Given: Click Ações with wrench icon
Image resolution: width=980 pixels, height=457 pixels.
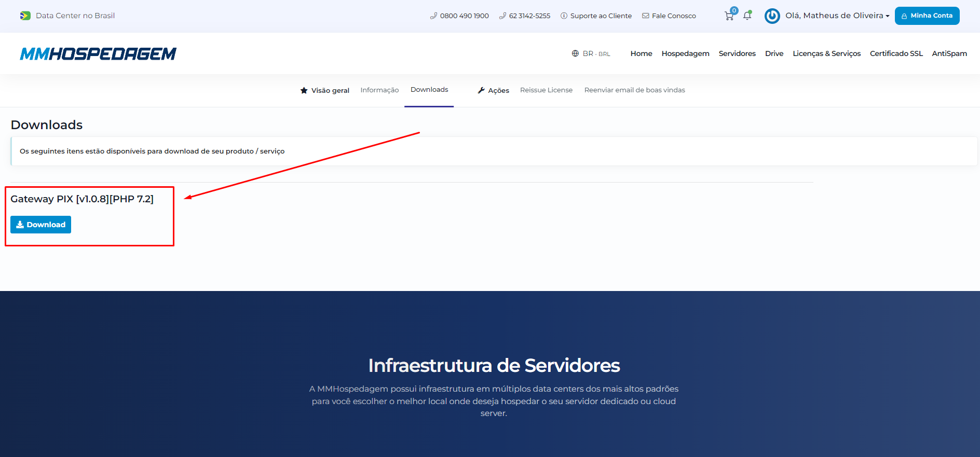Looking at the screenshot, I should point(493,90).
